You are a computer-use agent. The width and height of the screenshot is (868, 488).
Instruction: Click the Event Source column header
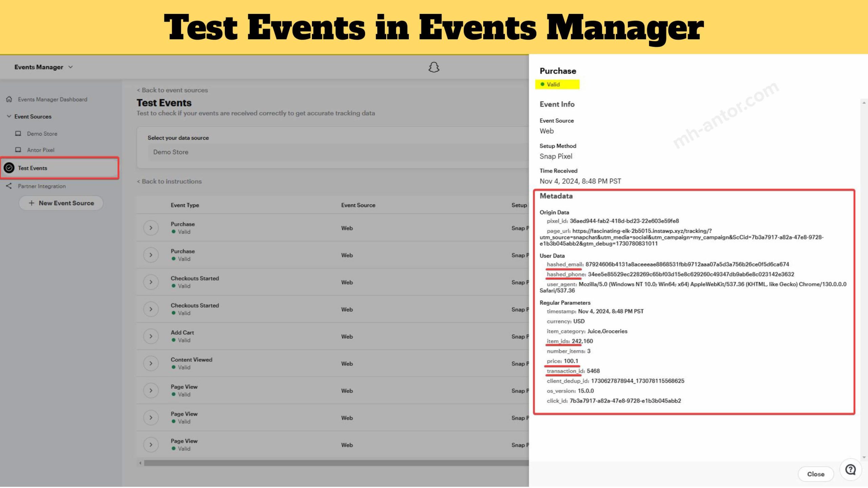358,205
